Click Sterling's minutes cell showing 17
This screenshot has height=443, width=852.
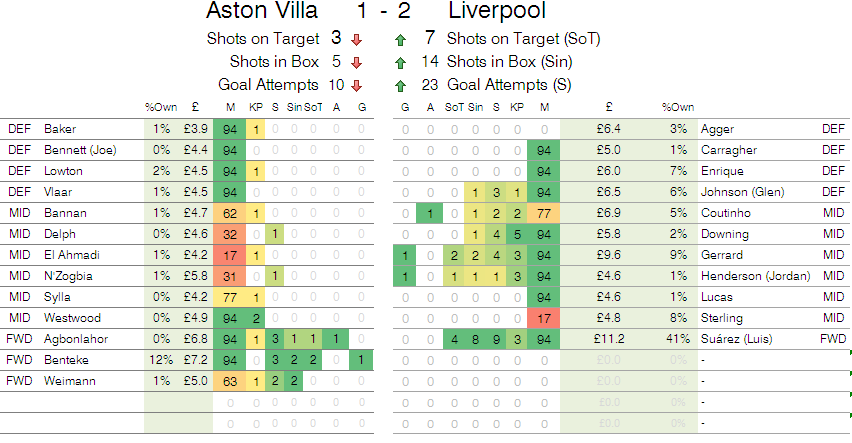coord(544,318)
